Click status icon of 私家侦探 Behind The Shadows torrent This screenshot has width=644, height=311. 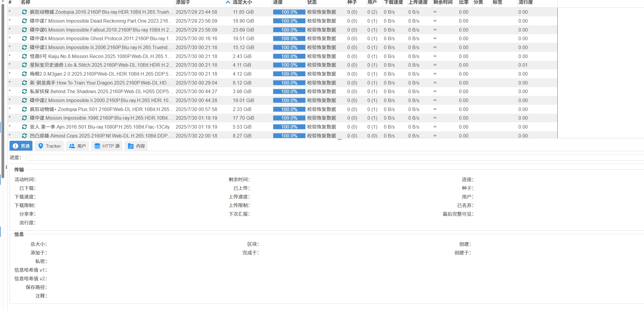[x=24, y=91]
